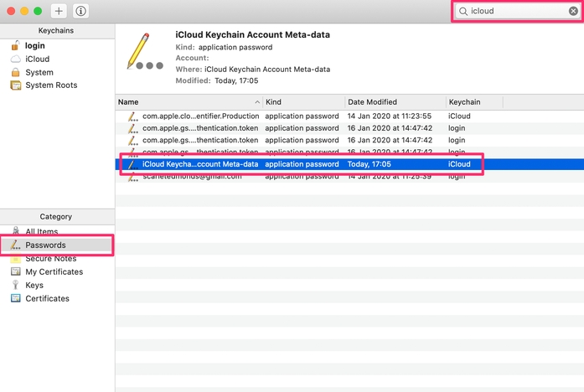Sort list by Keychain column header
Viewport: 584px width, 392px height.
coord(474,102)
